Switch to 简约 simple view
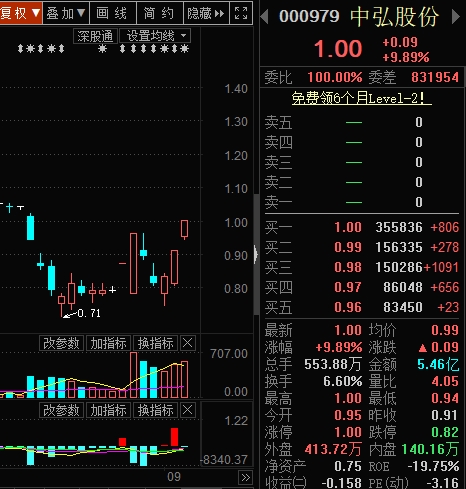This screenshot has width=466, height=489. (x=160, y=13)
